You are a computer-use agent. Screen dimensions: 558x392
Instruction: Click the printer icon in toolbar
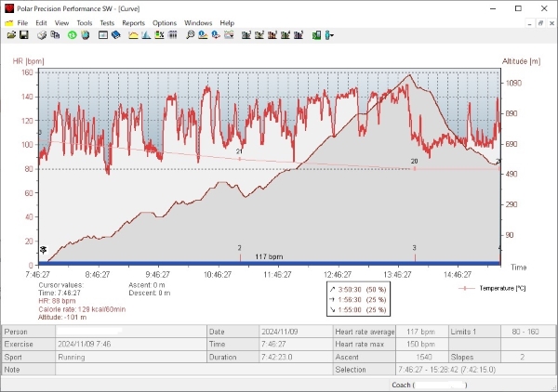(42, 34)
